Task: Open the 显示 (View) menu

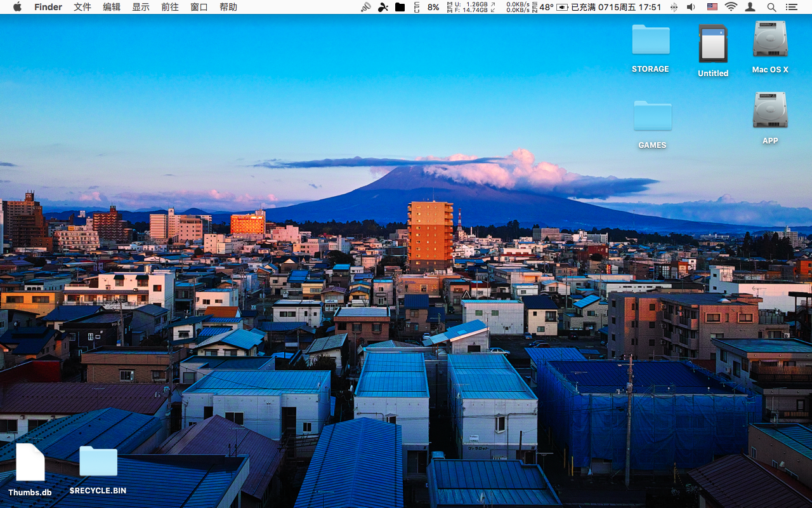Action: (x=141, y=7)
